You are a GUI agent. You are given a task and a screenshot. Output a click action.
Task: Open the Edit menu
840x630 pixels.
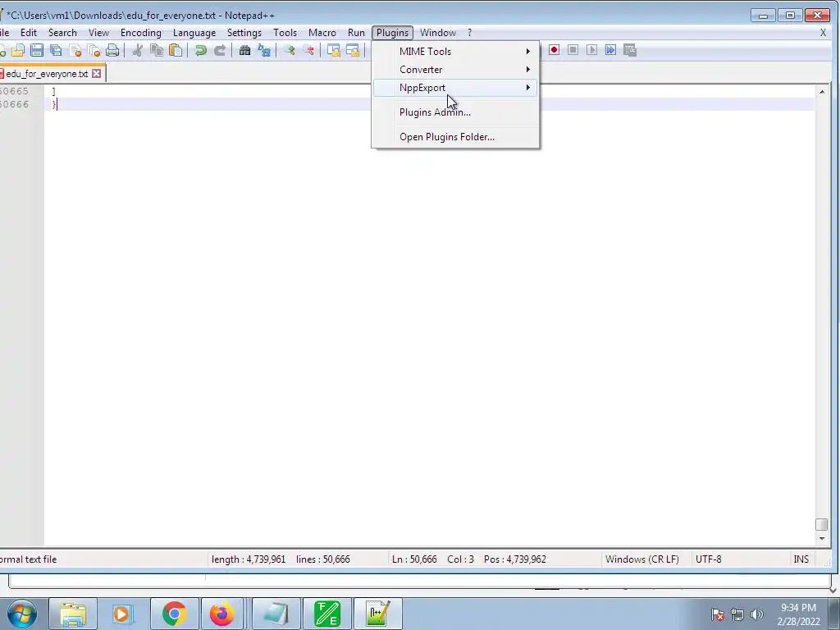coord(29,33)
